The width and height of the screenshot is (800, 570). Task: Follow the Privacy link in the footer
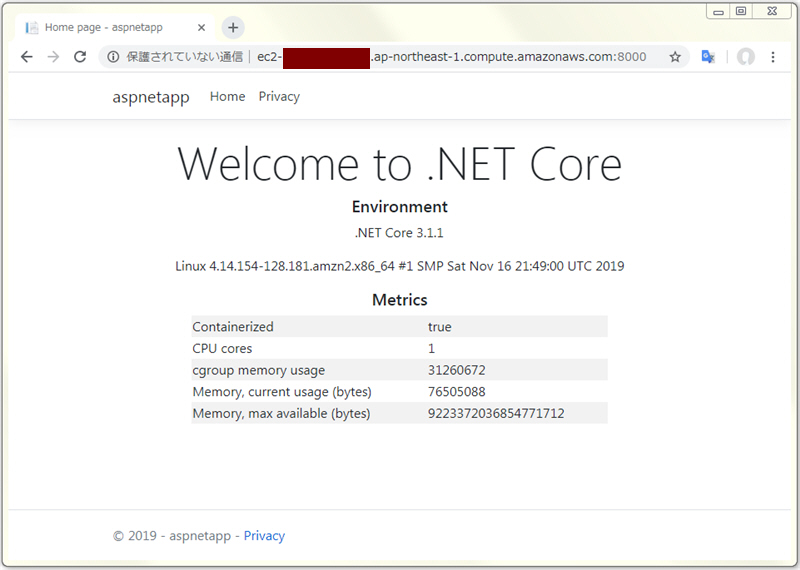tap(264, 535)
